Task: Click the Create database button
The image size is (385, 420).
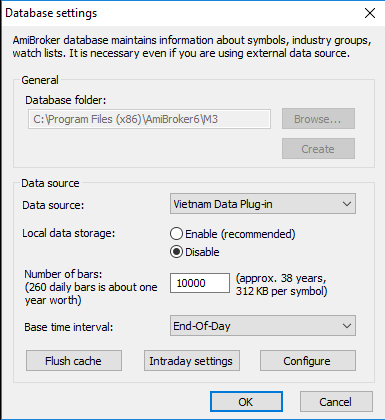Action: 318,149
